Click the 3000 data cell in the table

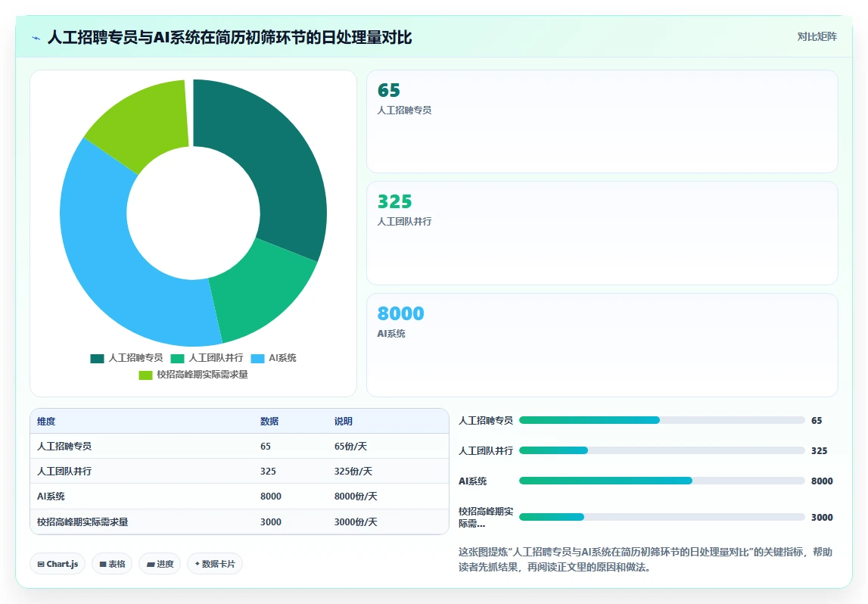[271, 521]
